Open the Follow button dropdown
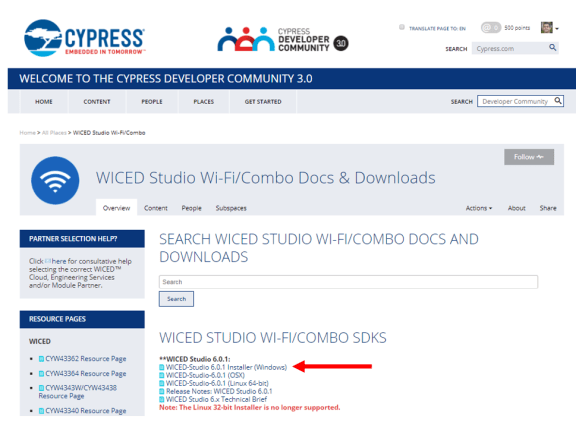Viewport: 576px width, 422px height. pos(529,157)
